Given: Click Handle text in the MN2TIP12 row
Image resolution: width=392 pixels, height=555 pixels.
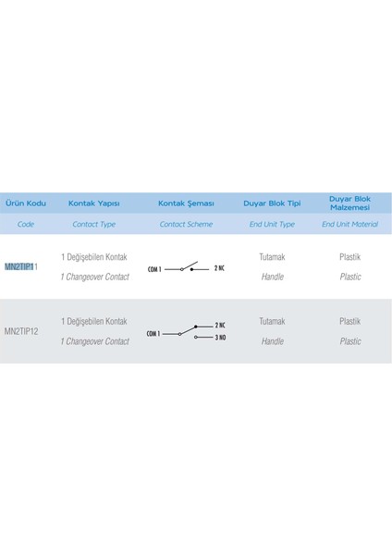Looking at the screenshot, I should click(x=273, y=341).
